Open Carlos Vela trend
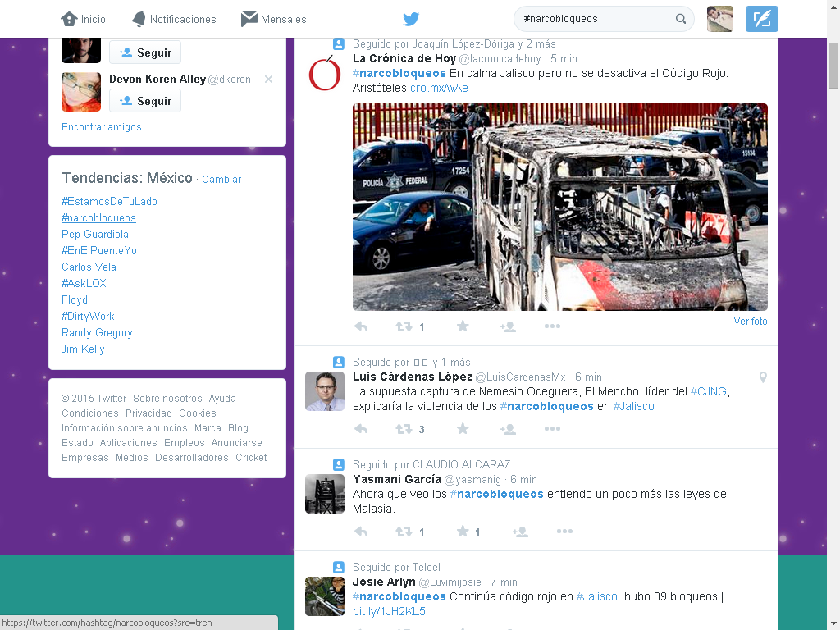The width and height of the screenshot is (840, 630). pos(89,267)
